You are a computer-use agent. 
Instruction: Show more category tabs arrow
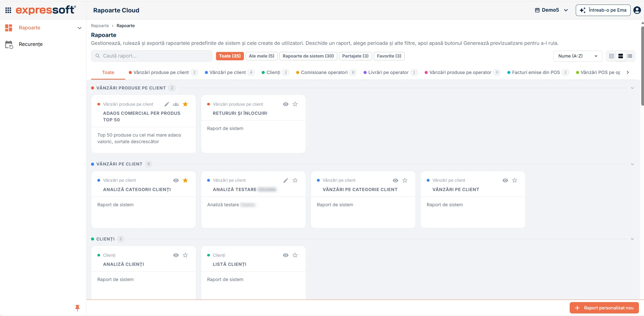tap(628, 72)
